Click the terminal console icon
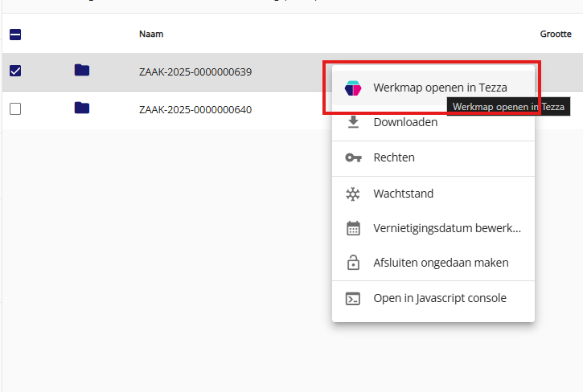583x392 pixels. (353, 298)
